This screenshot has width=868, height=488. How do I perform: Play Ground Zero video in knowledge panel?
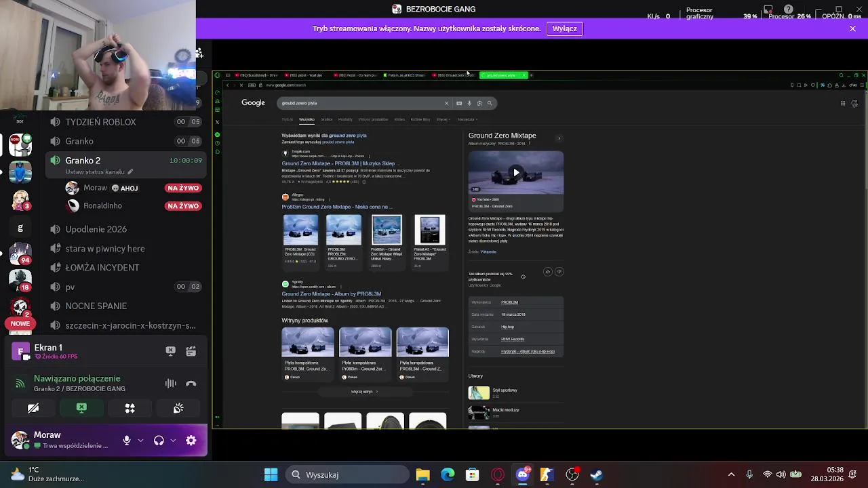point(516,172)
